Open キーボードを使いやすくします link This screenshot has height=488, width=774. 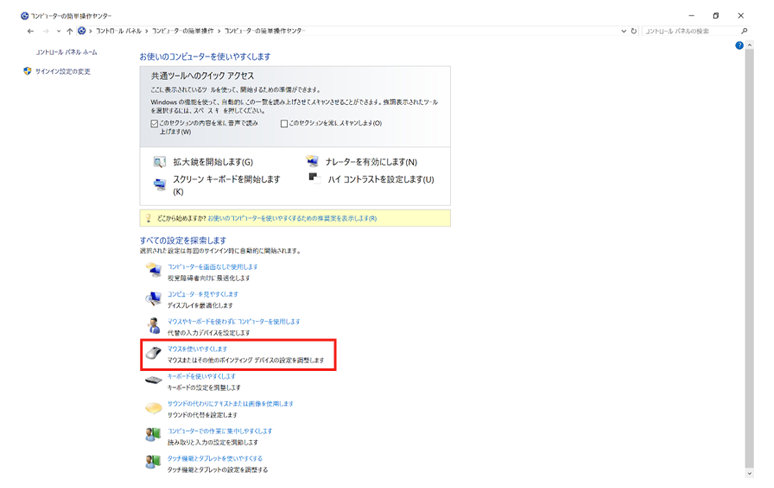(x=201, y=376)
